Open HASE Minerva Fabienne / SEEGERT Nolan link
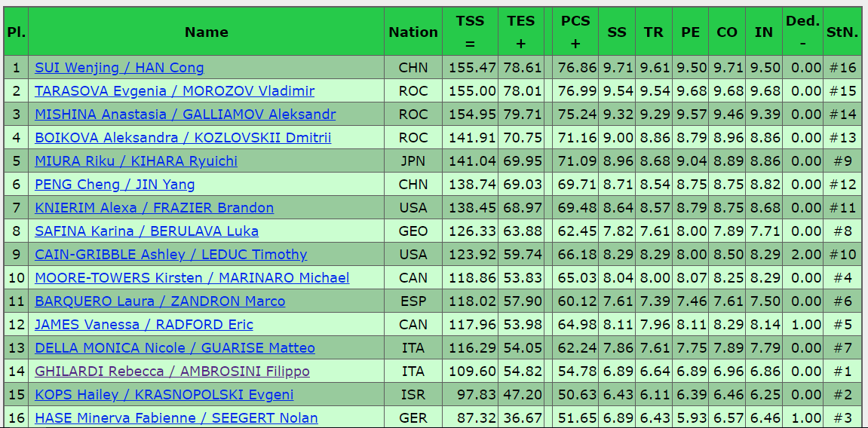Viewport: 868px width, 428px height. coord(176,418)
